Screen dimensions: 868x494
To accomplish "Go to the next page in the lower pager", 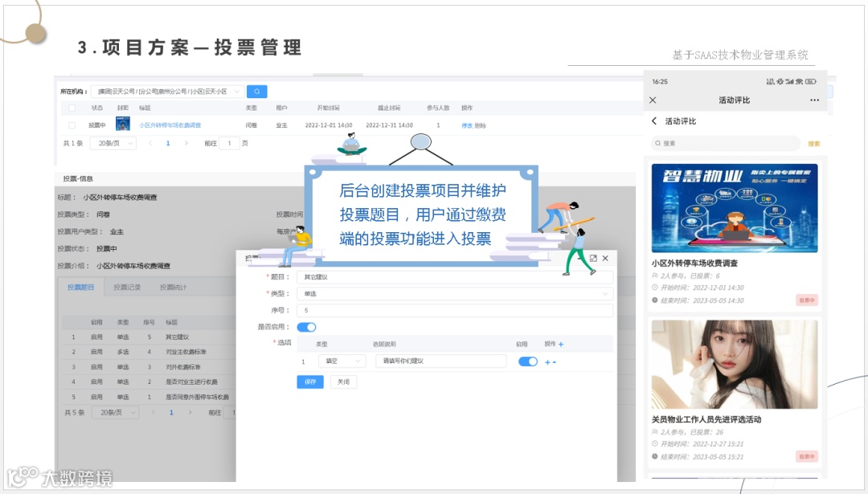I will [x=190, y=413].
